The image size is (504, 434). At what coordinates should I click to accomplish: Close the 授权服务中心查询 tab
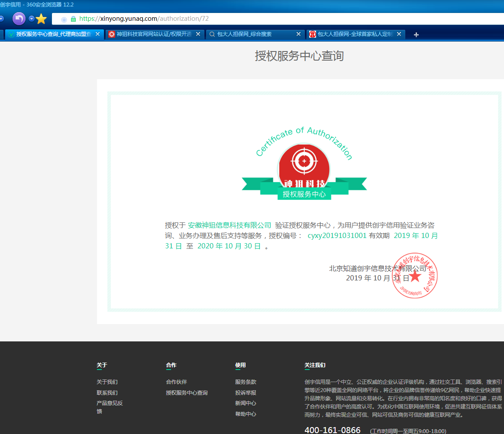click(x=97, y=34)
